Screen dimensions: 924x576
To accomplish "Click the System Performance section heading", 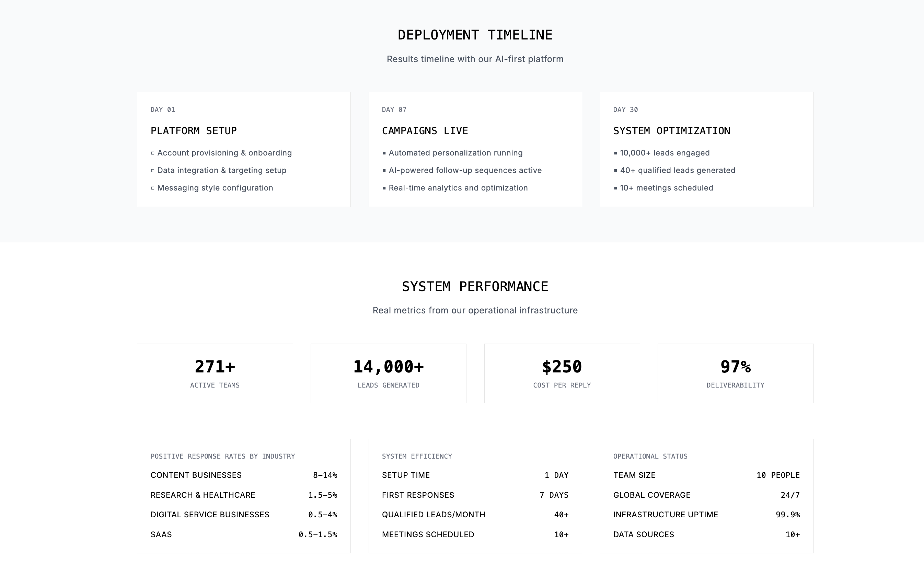I will tap(475, 287).
